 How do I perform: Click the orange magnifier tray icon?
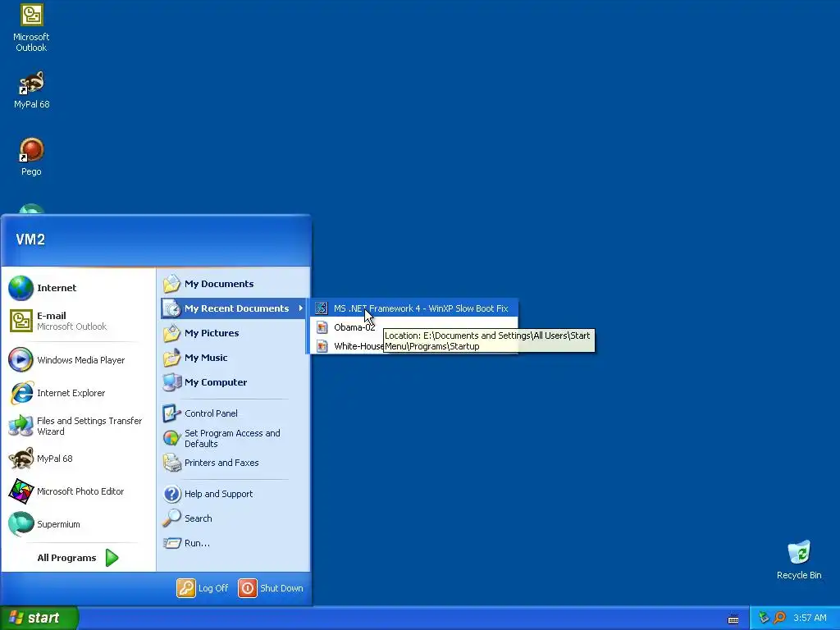click(x=780, y=618)
